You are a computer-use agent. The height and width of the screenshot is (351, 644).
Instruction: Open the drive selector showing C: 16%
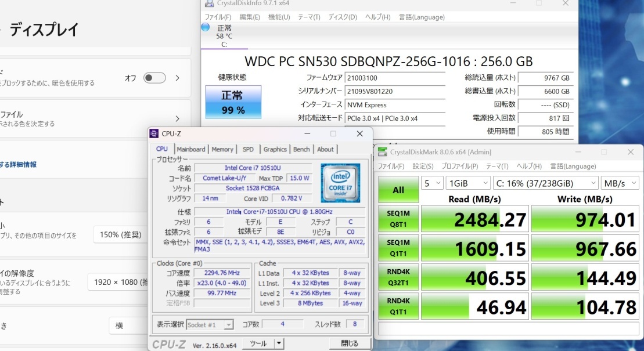coord(545,183)
